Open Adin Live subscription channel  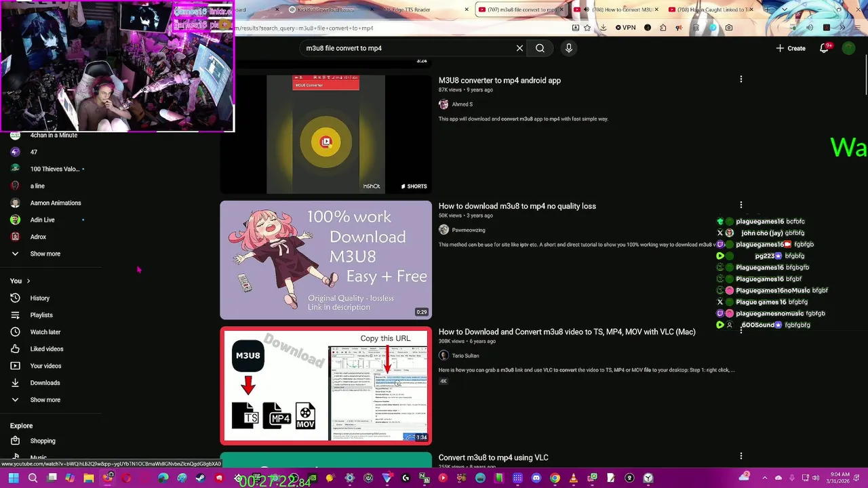tap(42, 220)
